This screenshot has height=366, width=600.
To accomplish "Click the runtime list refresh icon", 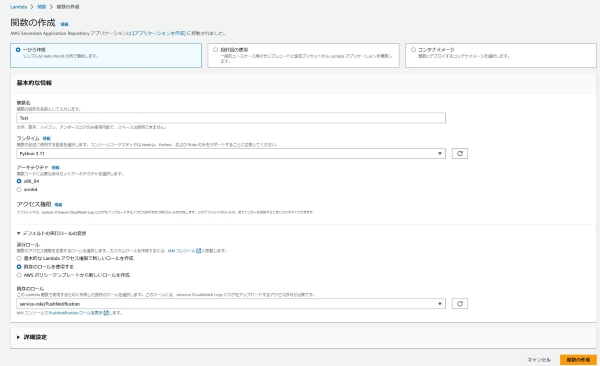I will tap(460, 154).
